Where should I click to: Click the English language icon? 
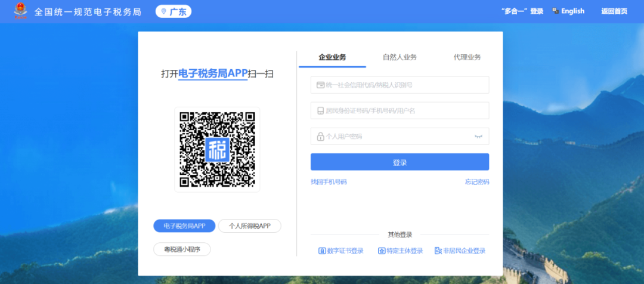pyautogui.click(x=556, y=11)
